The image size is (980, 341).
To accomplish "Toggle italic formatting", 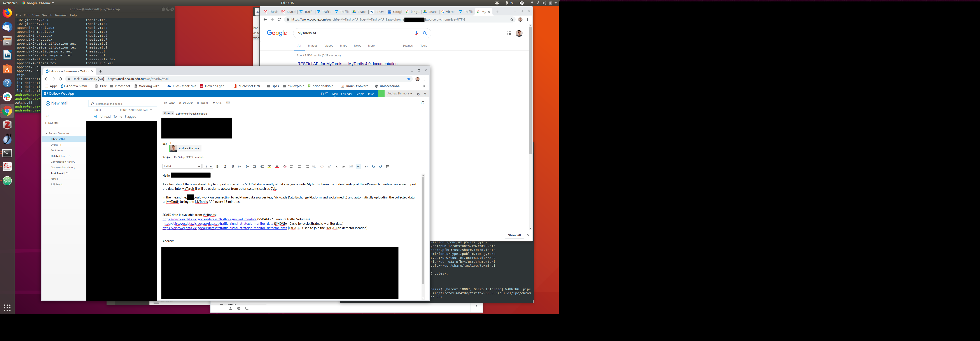I will coord(225,167).
